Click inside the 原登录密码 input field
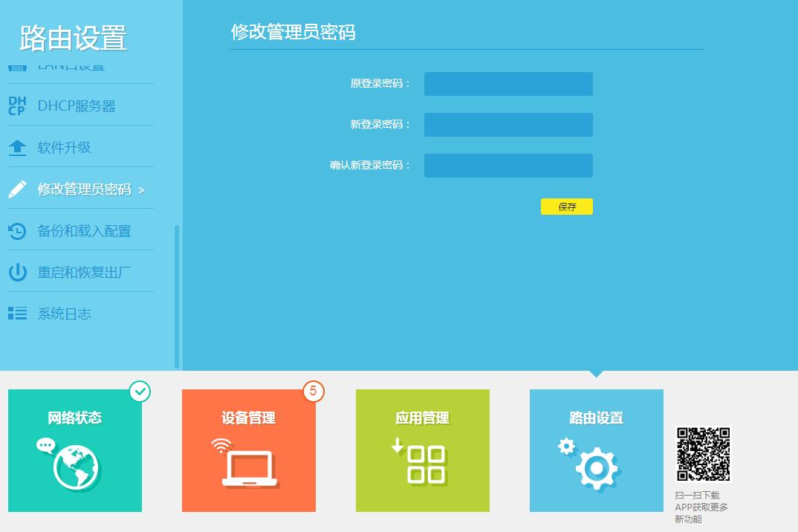Image resolution: width=798 pixels, height=532 pixels. pyautogui.click(x=507, y=84)
